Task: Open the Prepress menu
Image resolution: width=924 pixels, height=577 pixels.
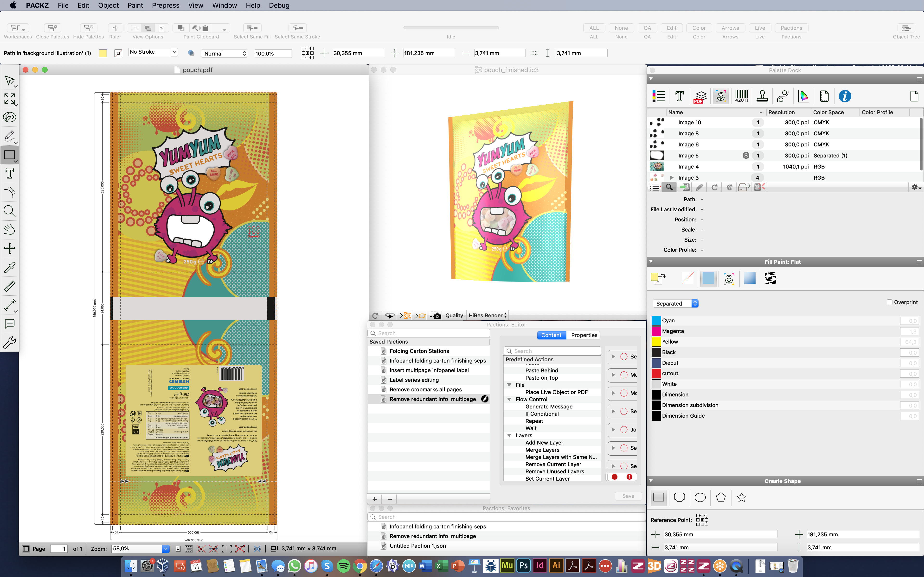Action: (165, 5)
